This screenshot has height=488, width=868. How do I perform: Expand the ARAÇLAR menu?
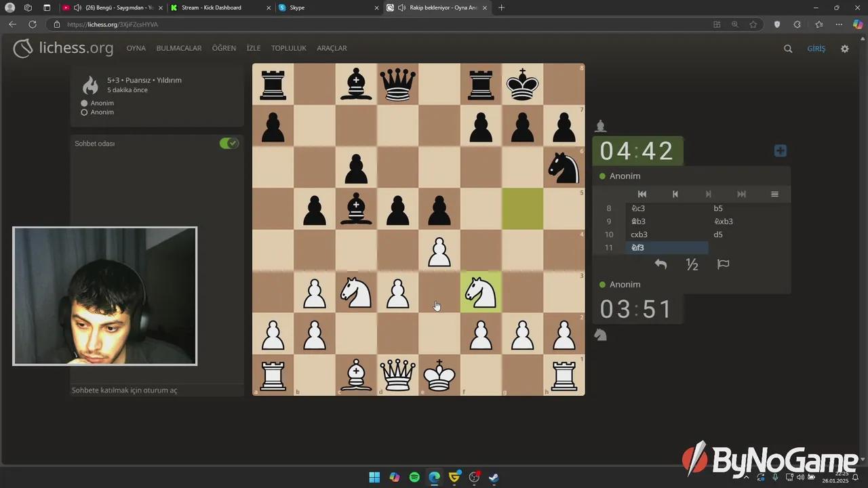tap(332, 49)
